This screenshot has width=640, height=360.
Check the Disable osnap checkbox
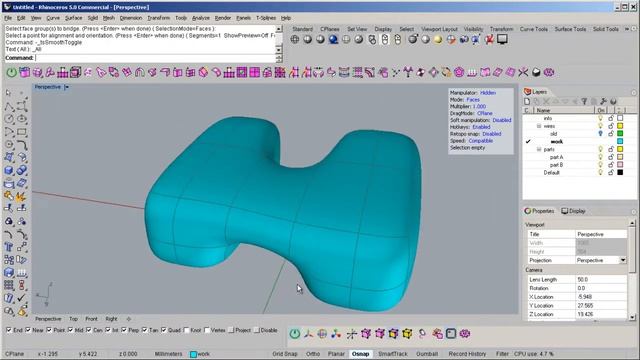point(257,330)
